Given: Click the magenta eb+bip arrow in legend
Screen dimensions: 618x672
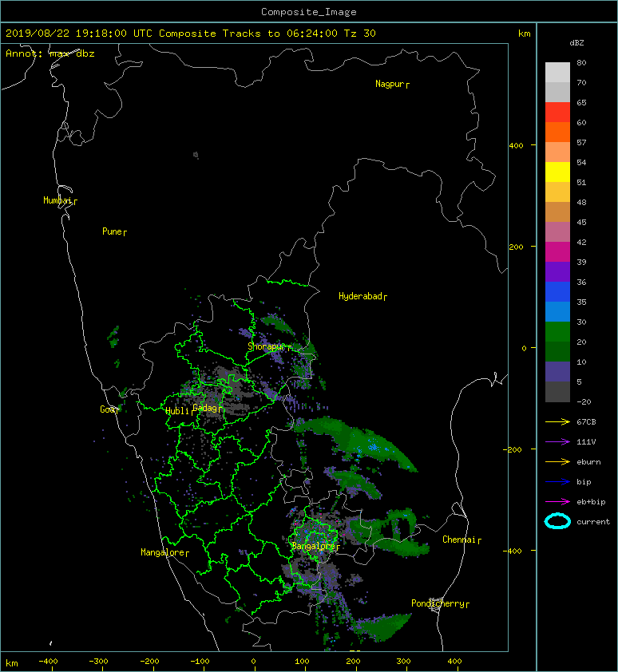Looking at the screenshot, I should (x=557, y=501).
